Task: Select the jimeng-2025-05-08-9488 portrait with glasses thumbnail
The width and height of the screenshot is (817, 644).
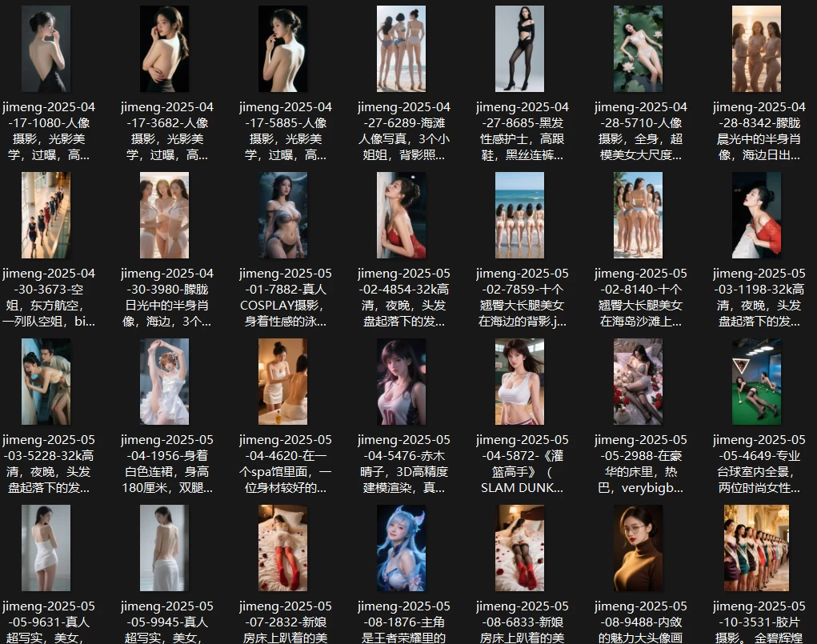Action: tap(638, 548)
